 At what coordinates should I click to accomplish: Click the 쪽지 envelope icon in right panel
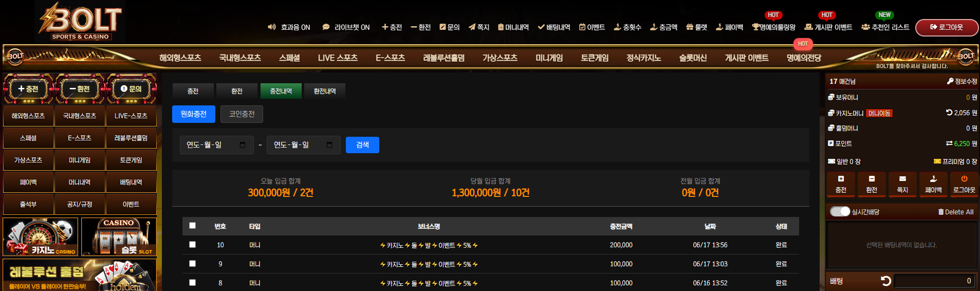tap(902, 179)
